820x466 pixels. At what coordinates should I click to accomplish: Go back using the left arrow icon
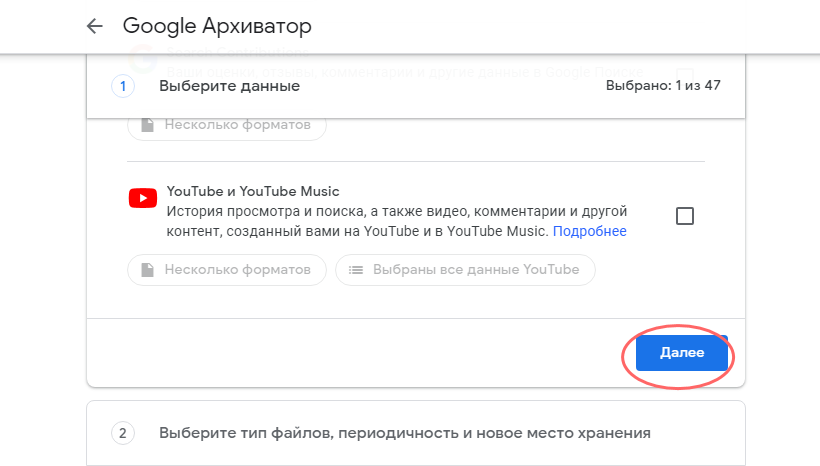(95, 26)
